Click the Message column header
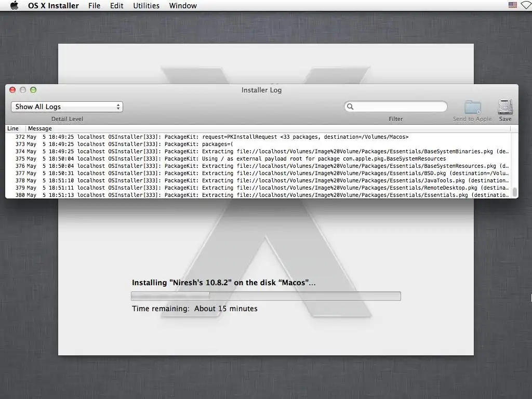 coord(40,128)
